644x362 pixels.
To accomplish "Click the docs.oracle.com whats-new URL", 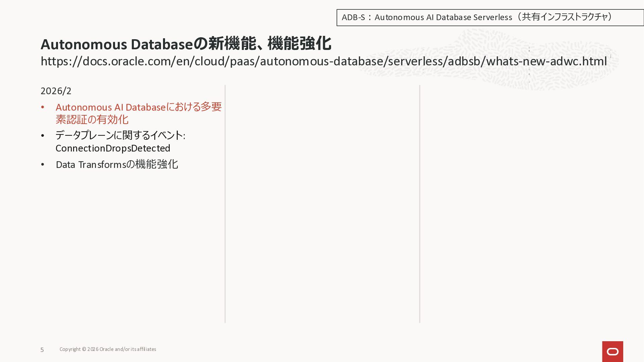I will tap(323, 61).
